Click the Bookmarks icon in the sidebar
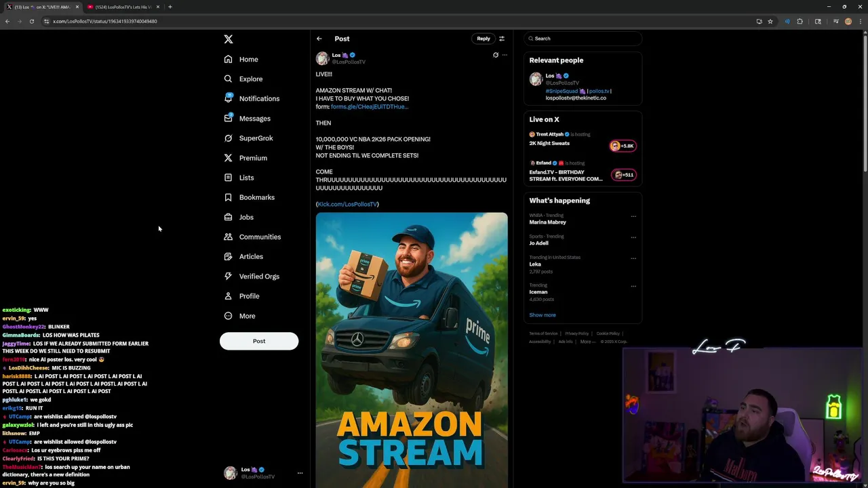This screenshot has width=868, height=488. (x=229, y=197)
